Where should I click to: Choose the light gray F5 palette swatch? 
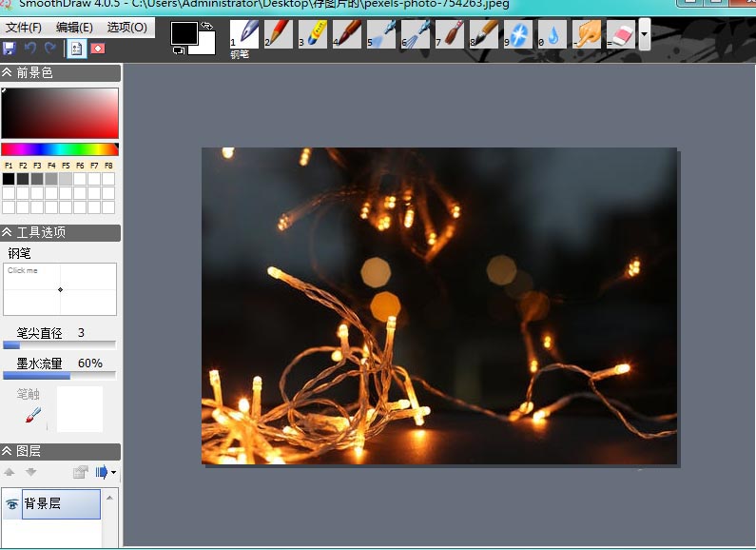[66, 179]
